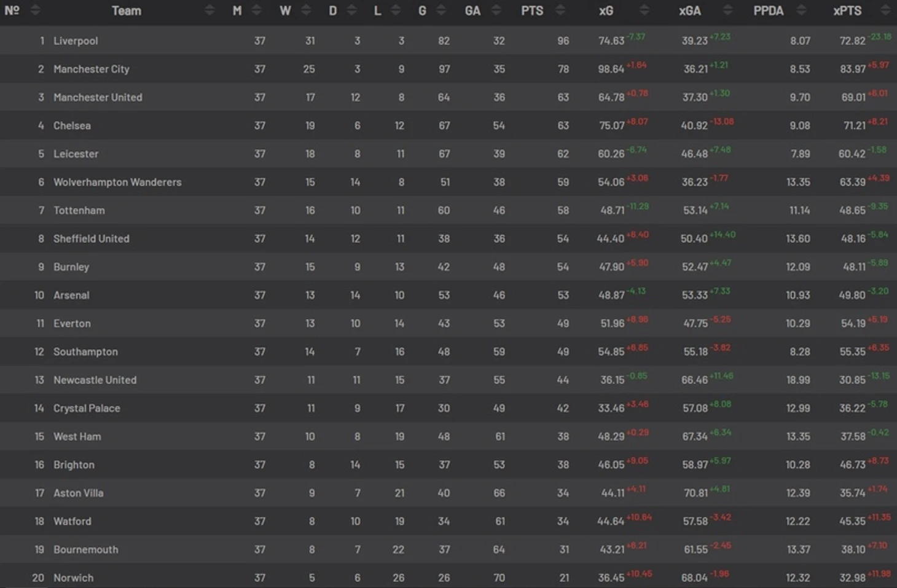Sort by wins using W column arrows
This screenshot has height=588, width=897.
(306, 10)
